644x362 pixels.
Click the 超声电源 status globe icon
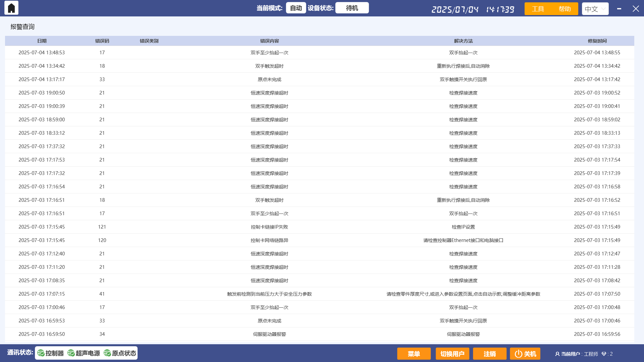[71, 353]
